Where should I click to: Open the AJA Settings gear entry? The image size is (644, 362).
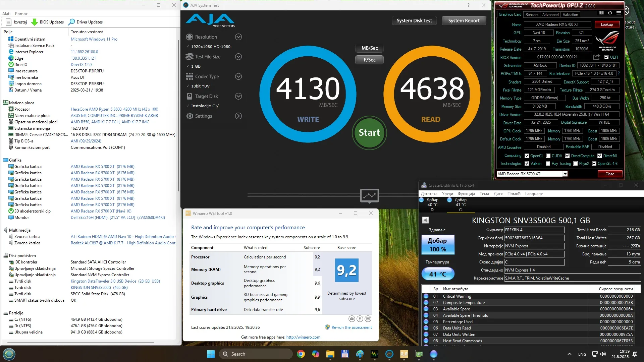pos(203,116)
